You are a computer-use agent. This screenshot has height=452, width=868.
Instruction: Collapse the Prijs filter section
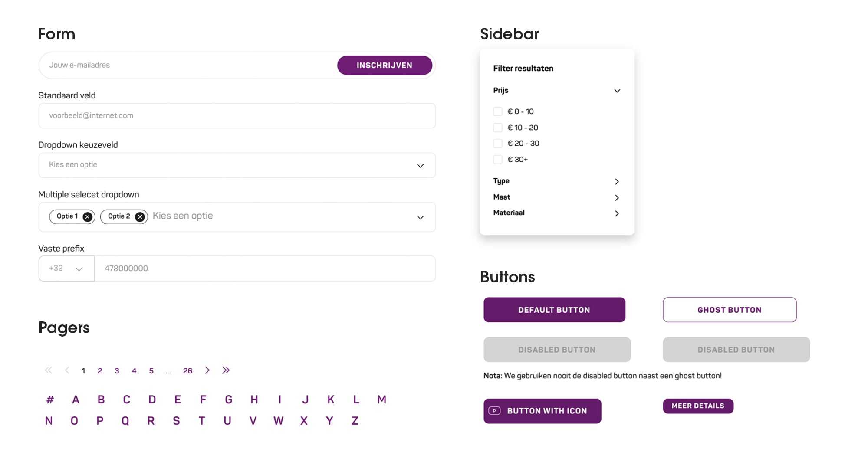[x=617, y=91]
